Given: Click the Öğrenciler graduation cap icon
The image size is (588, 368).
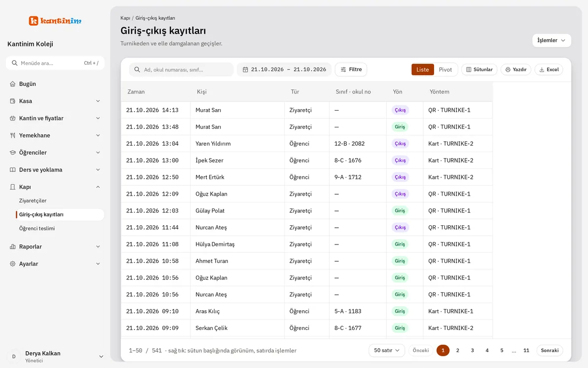Looking at the screenshot, I should coord(13,153).
